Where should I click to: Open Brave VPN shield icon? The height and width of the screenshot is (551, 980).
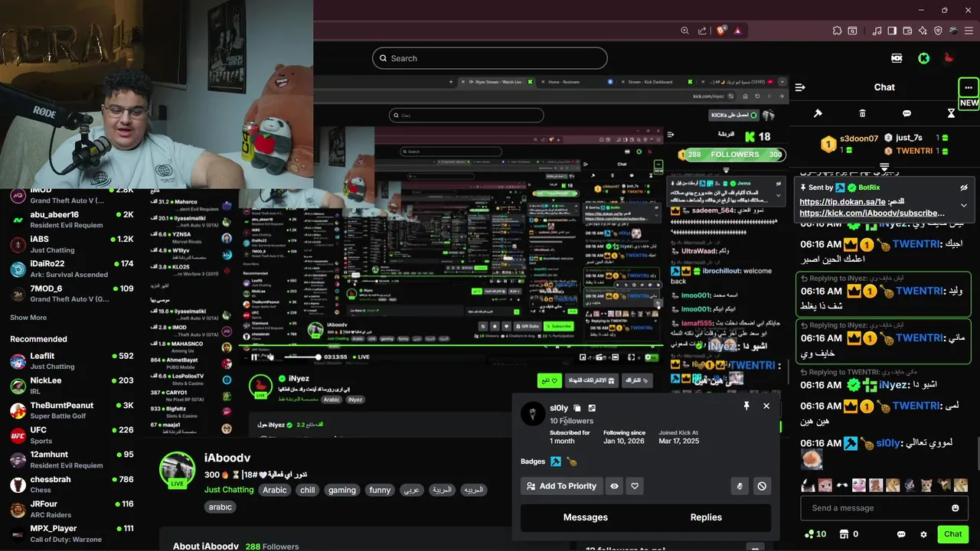938,31
